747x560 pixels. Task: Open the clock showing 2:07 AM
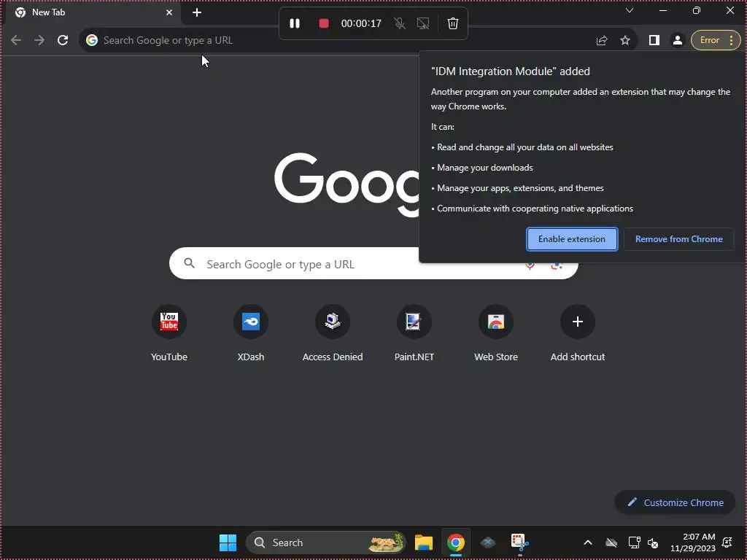(693, 542)
